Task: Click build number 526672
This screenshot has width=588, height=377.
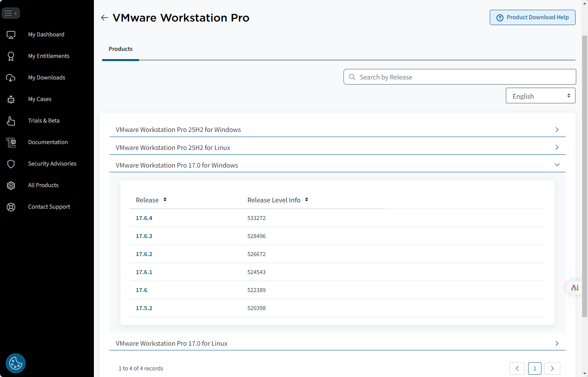Action: [257, 254]
